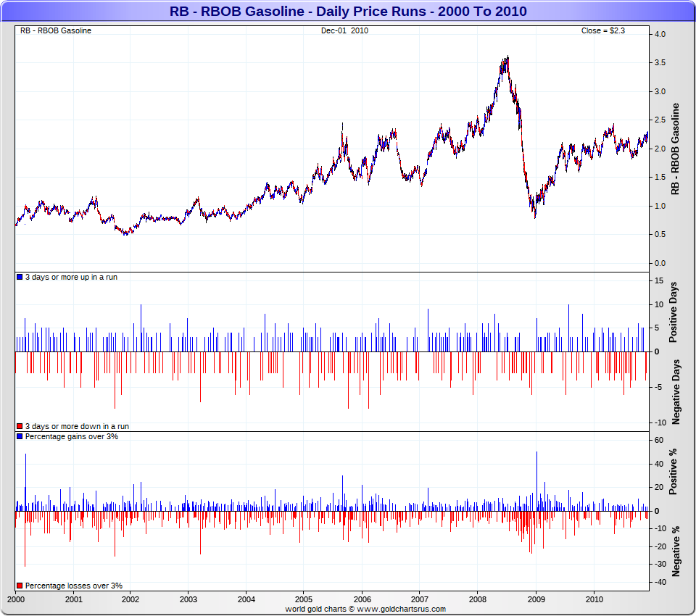Viewport: 696px width, 616px height.
Task: Click the 2003 year label on the x-axis
Action: click(x=188, y=599)
